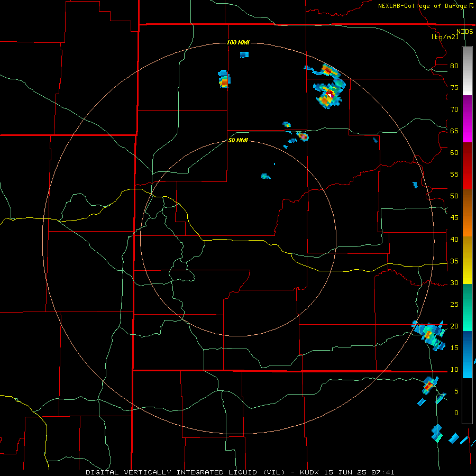Click the scale value 60
This screenshot has height=476, width=476.
[454, 153]
